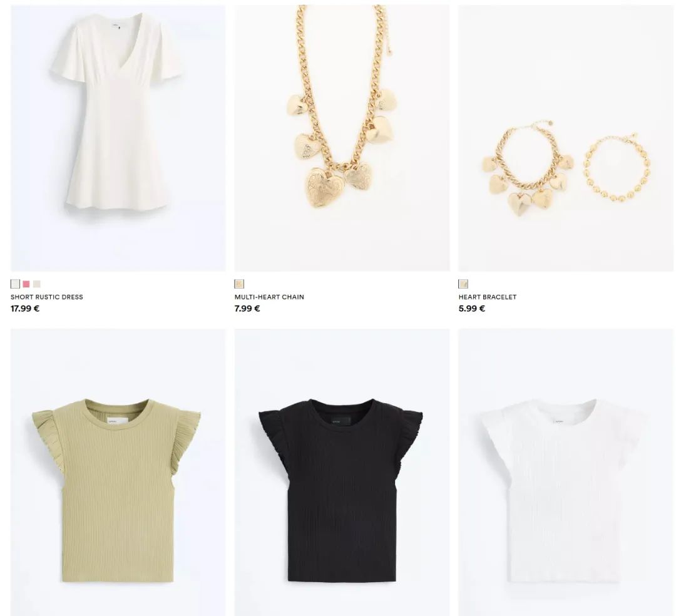Screen dimensions: 676x616
Task: Select the gold swatch above Heart Bracelet title
Action: (x=463, y=284)
